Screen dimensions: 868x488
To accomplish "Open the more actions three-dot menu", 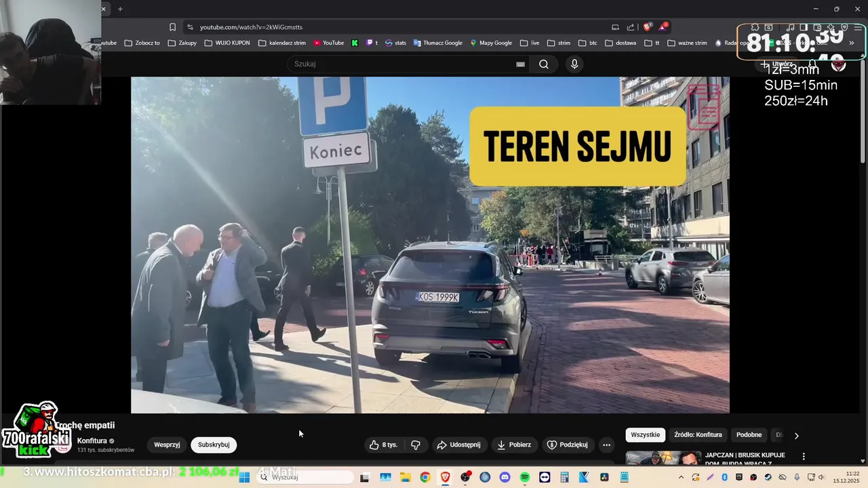I will pyautogui.click(x=607, y=445).
